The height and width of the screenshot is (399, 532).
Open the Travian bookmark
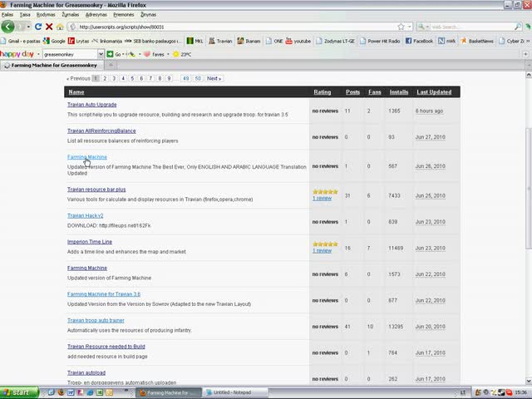click(220, 41)
